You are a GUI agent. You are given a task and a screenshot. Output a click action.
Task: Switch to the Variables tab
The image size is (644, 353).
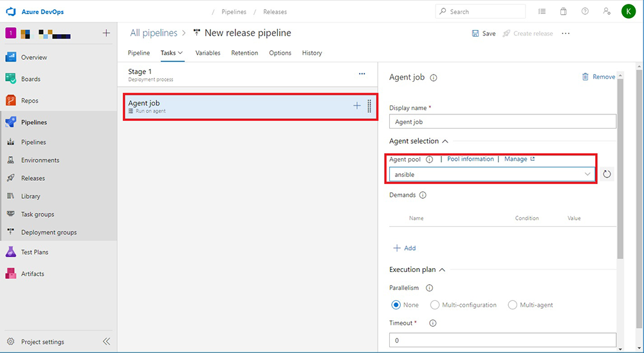point(208,53)
